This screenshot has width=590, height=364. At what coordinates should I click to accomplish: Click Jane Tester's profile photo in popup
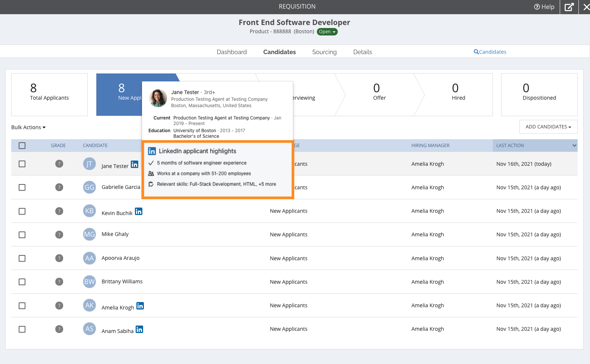[x=158, y=98]
